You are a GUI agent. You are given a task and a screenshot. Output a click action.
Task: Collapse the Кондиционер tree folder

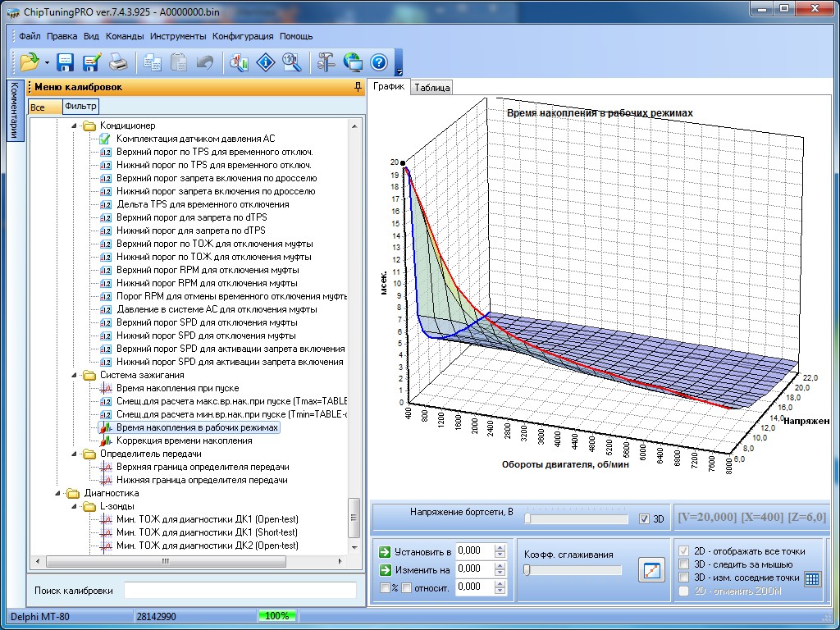pyautogui.click(x=73, y=126)
